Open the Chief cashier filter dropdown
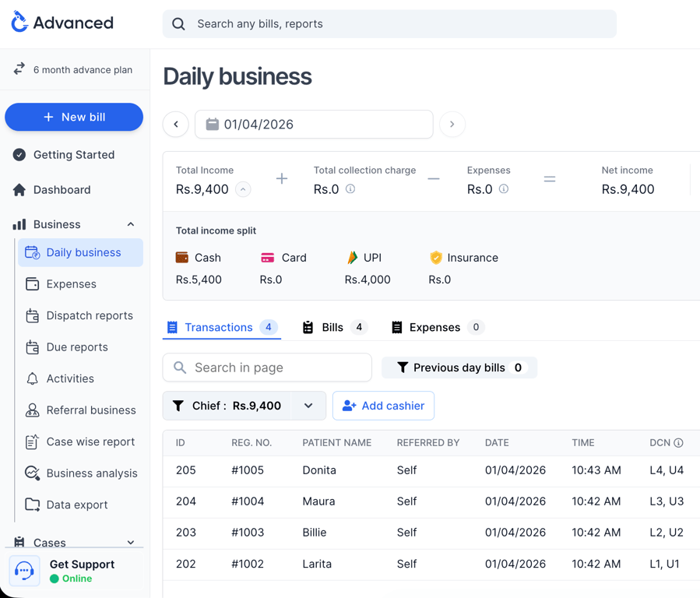The height and width of the screenshot is (598, 700). [x=308, y=406]
